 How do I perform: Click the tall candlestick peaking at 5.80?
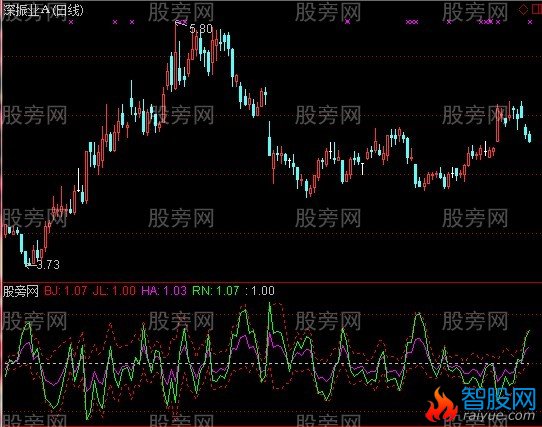[x=175, y=55]
